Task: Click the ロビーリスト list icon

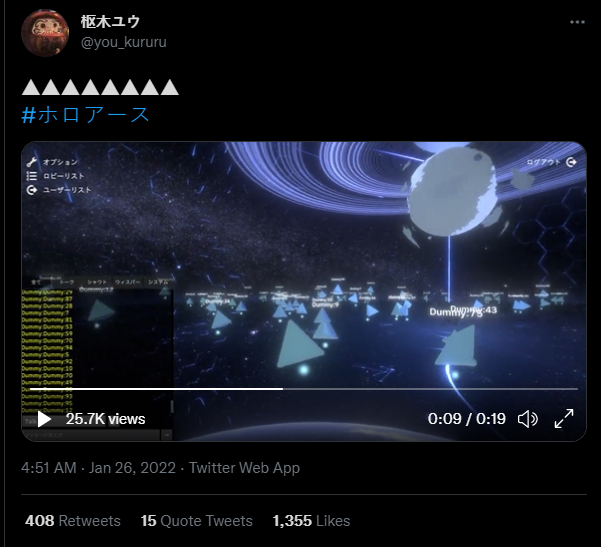Action: click(31, 176)
